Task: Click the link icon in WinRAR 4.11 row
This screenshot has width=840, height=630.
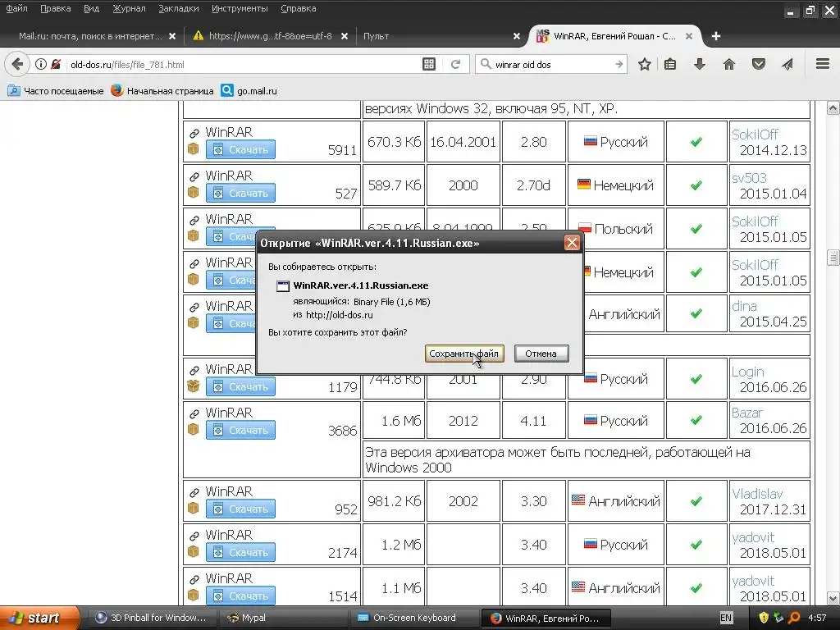Action: [x=194, y=413]
